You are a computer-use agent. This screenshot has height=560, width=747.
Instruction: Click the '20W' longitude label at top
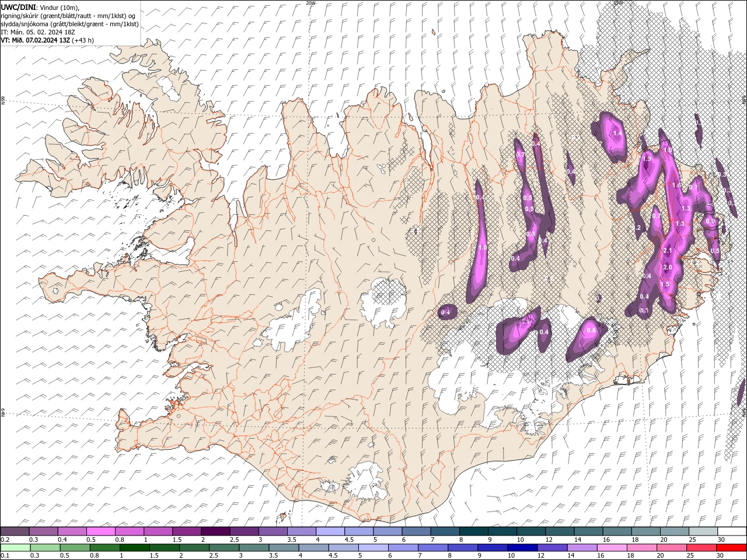311,3
